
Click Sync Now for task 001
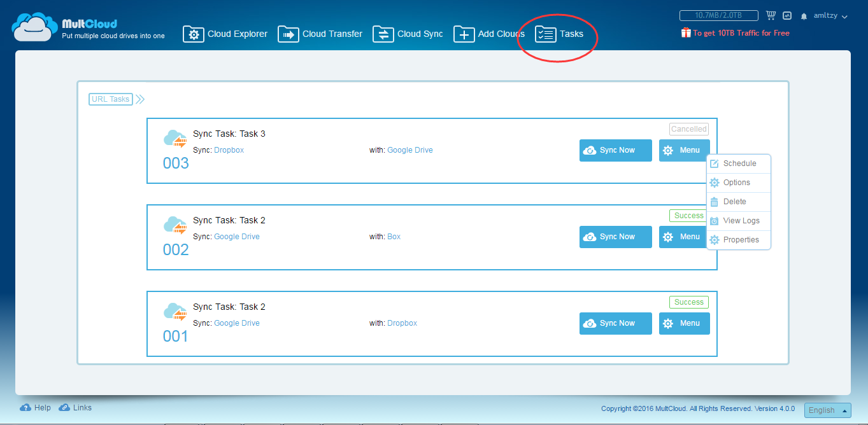pyautogui.click(x=616, y=323)
